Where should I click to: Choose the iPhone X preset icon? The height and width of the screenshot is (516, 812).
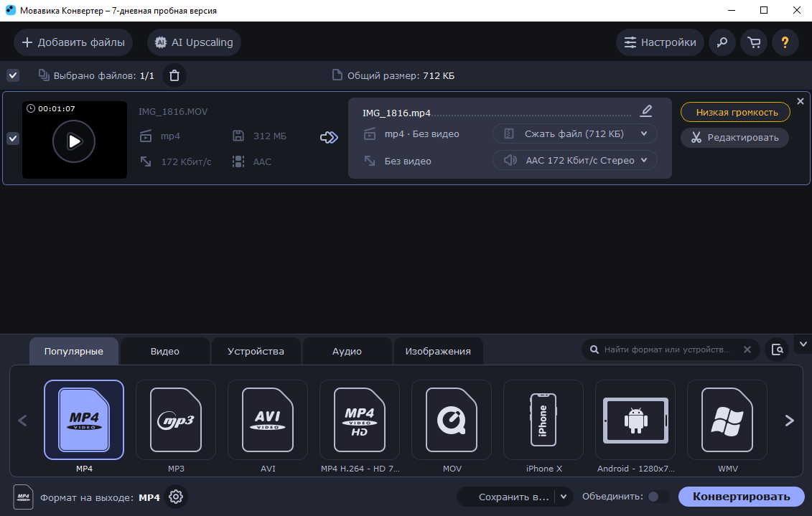pos(543,420)
